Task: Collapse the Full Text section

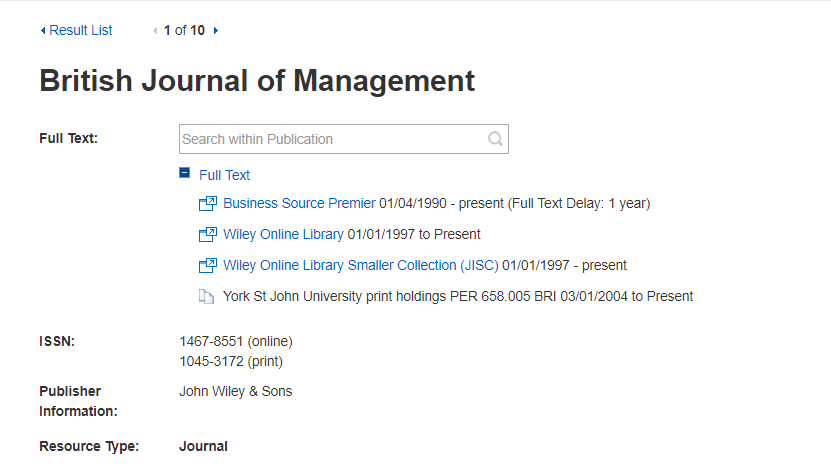Action: click(184, 173)
